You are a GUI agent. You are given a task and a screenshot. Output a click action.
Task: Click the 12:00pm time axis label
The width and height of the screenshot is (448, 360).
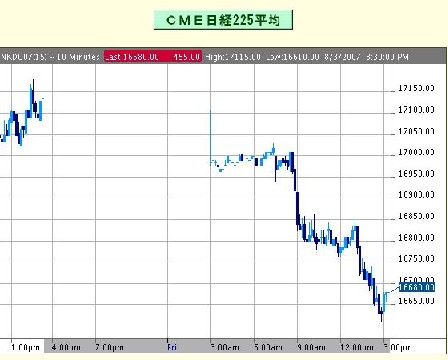click(x=357, y=347)
